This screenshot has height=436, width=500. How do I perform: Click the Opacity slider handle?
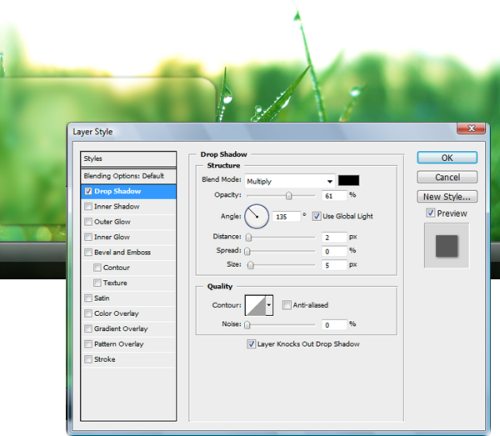(289, 196)
